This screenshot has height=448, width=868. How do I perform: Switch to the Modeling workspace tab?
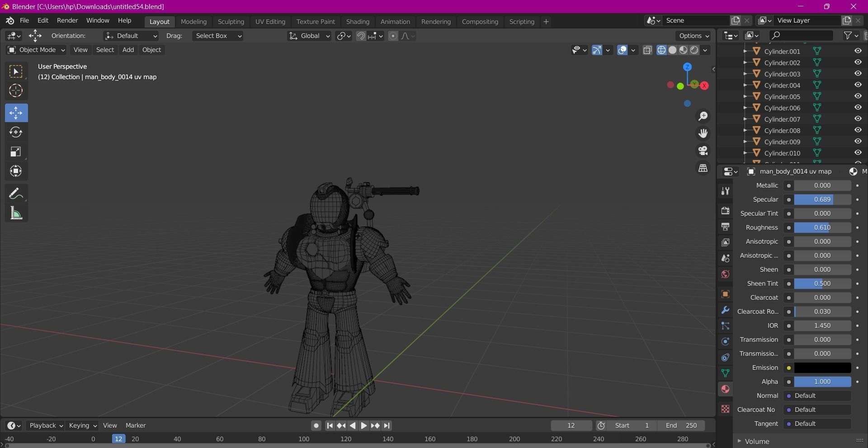pos(193,22)
